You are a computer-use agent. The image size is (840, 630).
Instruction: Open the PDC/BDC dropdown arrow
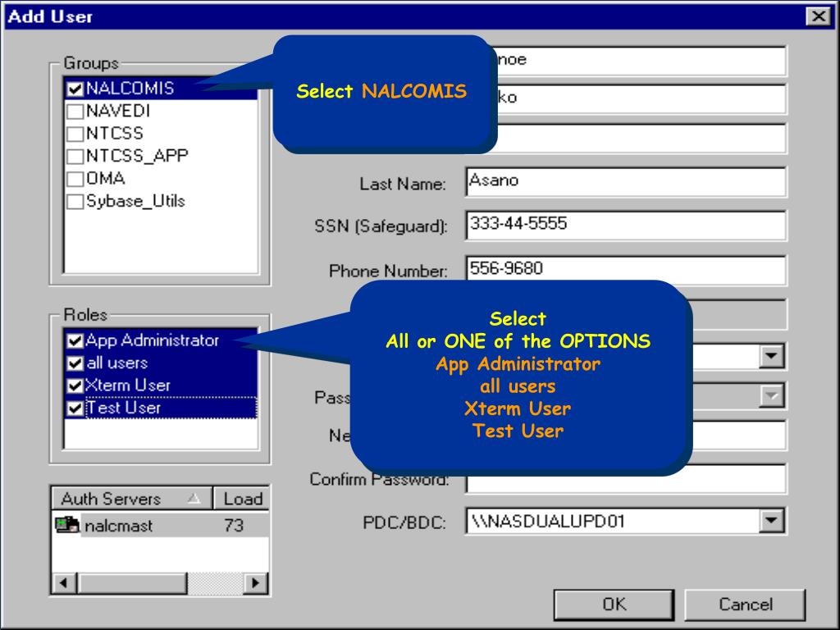pyautogui.click(x=771, y=520)
